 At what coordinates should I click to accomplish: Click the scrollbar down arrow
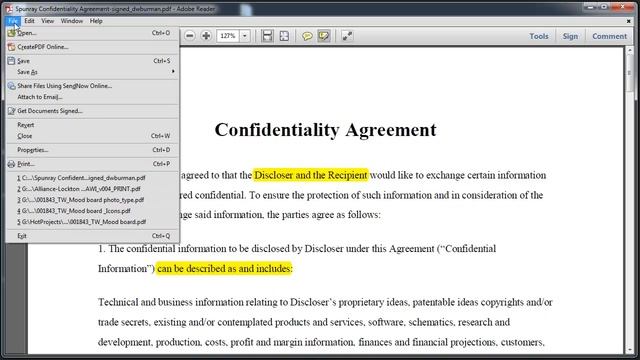(629, 349)
